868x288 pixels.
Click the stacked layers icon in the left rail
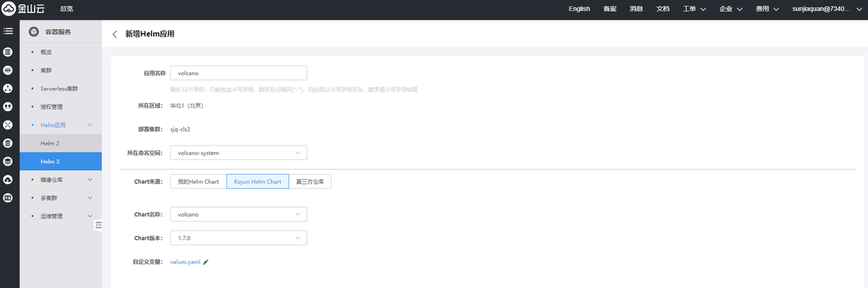point(8,161)
